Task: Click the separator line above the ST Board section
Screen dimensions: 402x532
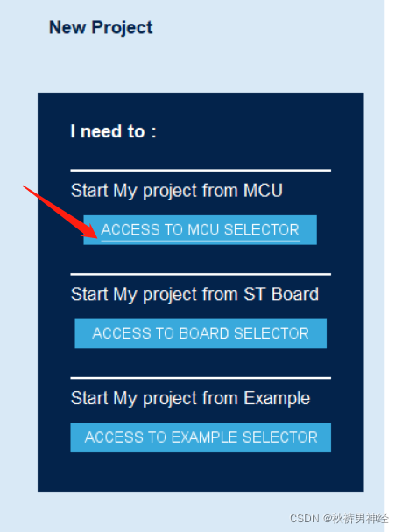Action: coord(201,274)
